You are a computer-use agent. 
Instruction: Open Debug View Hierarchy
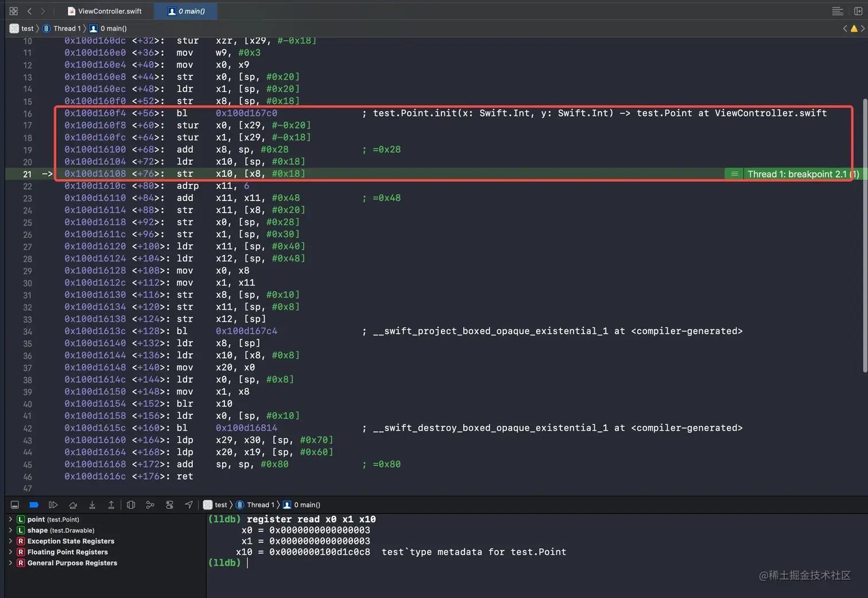pos(131,505)
